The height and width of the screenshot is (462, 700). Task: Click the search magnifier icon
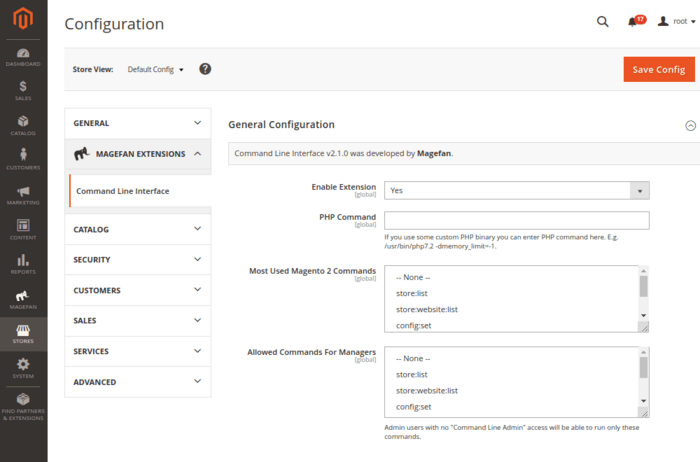603,21
